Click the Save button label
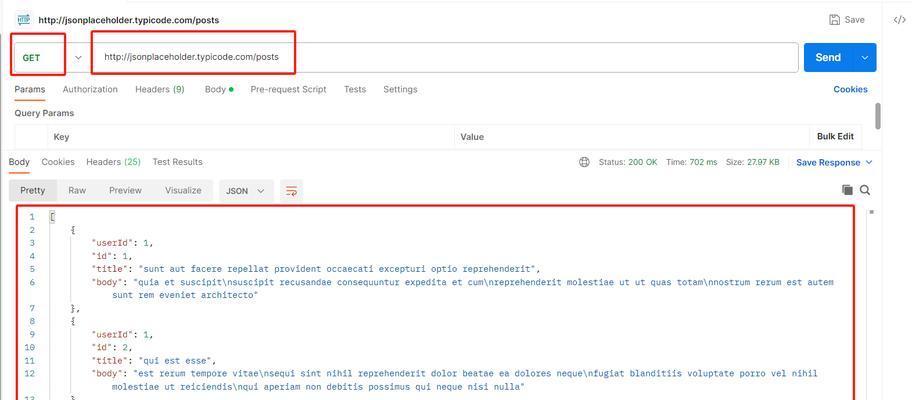This screenshot has width=912, height=400. click(x=854, y=20)
